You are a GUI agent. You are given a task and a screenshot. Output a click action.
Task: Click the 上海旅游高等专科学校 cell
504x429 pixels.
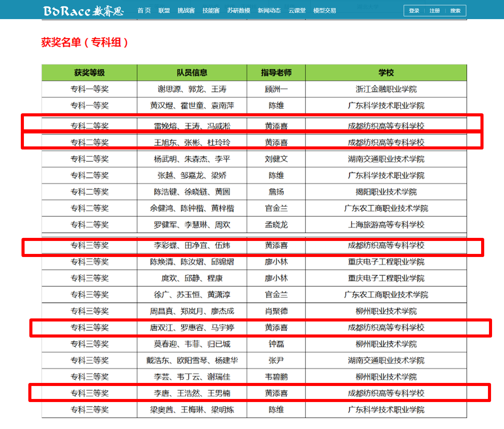pyautogui.click(x=386, y=225)
